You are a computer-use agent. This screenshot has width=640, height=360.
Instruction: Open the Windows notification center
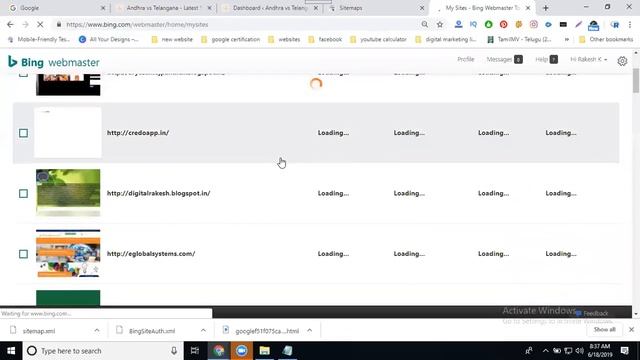[x=624, y=351]
